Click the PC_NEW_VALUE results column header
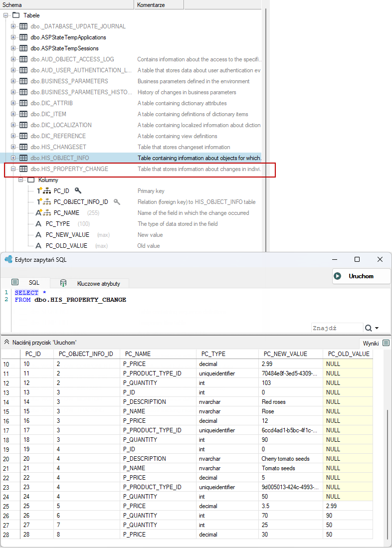Screen dimensions: 392x552 [x=291, y=354]
